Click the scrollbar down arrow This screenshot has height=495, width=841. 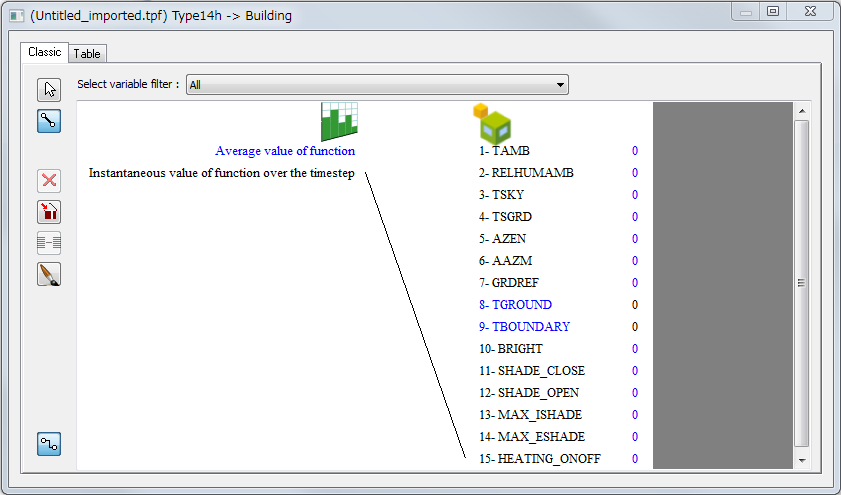click(802, 460)
